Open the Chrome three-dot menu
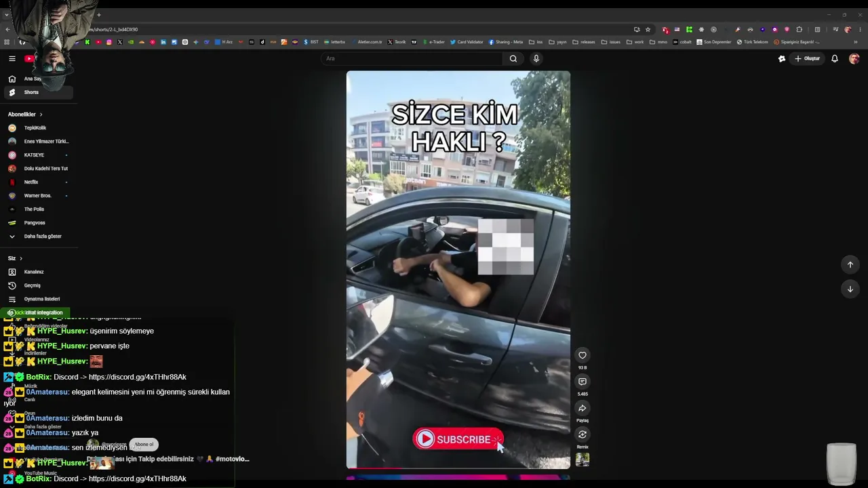The height and width of the screenshot is (488, 868). click(x=861, y=30)
